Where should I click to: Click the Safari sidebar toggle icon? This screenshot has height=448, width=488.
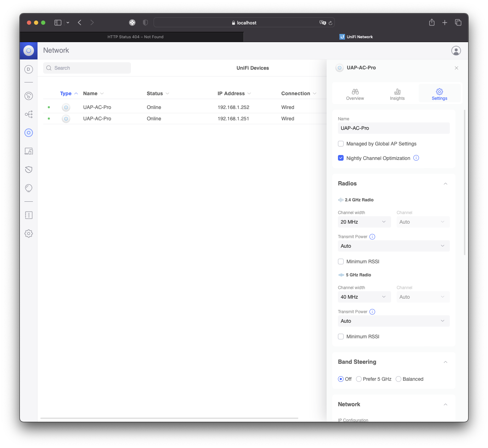click(x=58, y=23)
